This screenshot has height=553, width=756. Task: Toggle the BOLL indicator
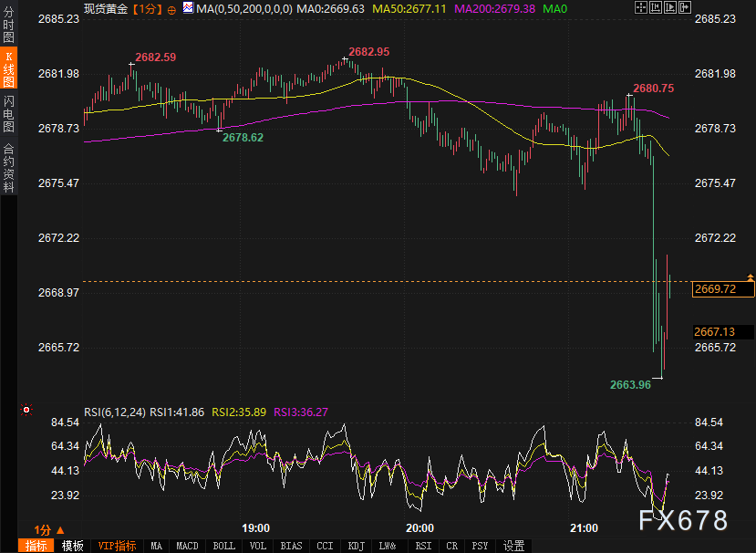pyautogui.click(x=223, y=546)
